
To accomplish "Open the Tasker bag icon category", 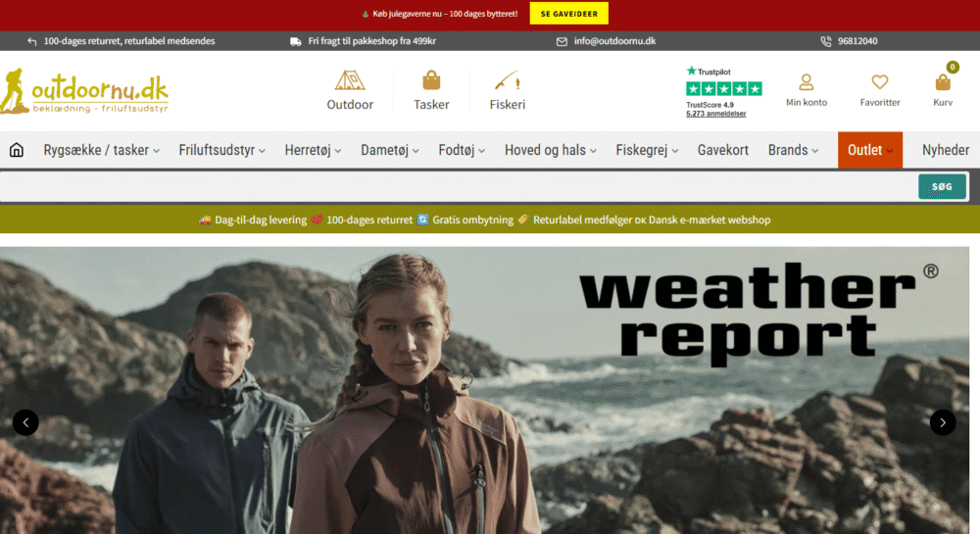I will (x=431, y=90).
